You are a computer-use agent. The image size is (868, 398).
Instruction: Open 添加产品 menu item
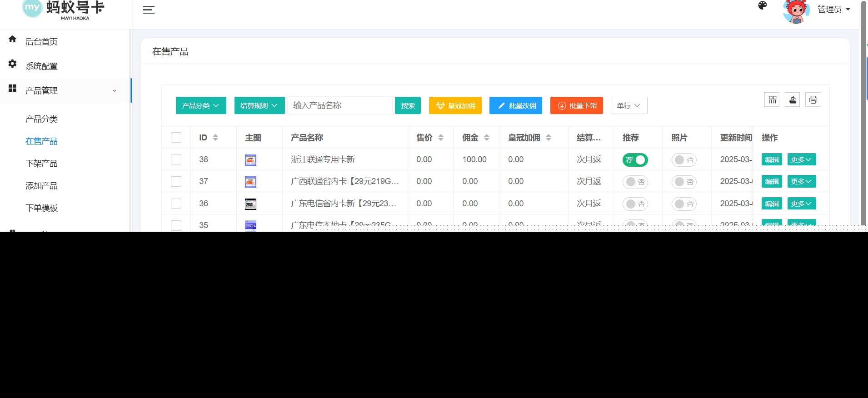(x=41, y=186)
